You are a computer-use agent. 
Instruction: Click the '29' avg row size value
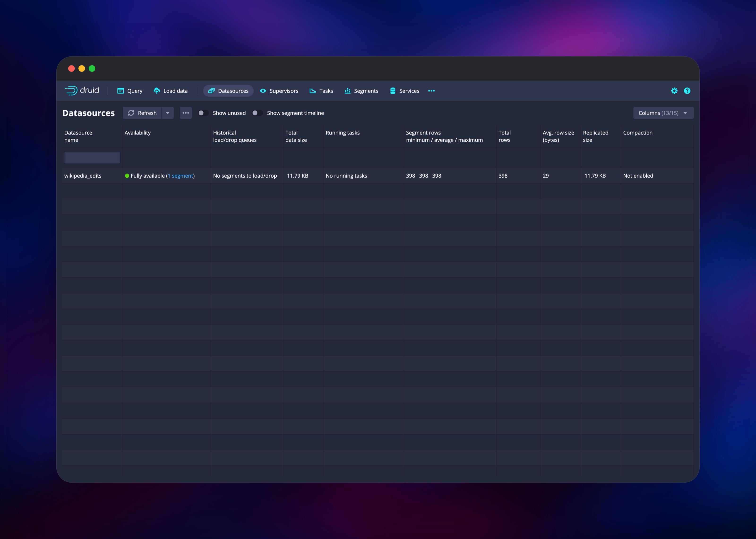pos(546,176)
